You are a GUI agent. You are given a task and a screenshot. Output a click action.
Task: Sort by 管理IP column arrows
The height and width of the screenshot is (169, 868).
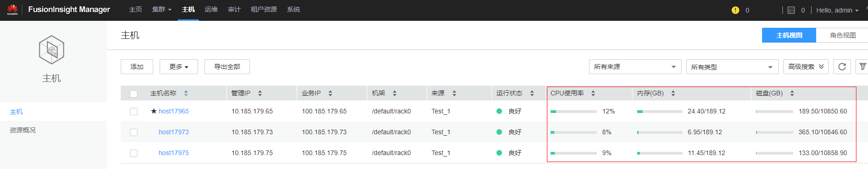click(260, 93)
